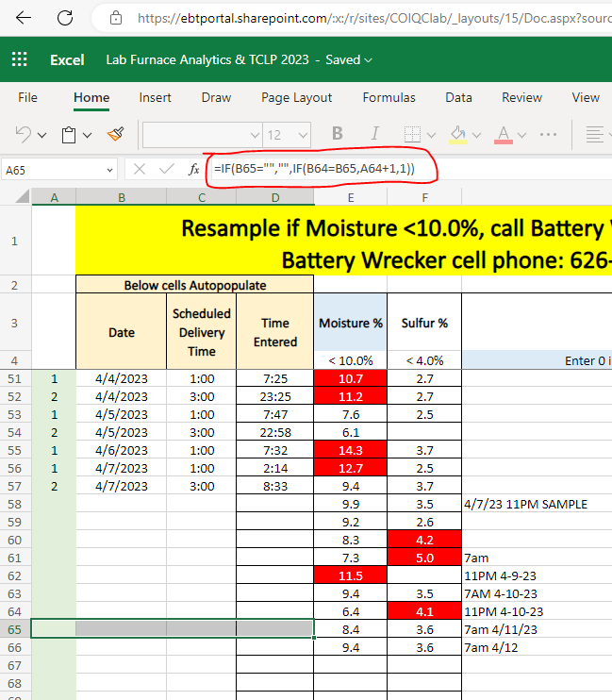Image resolution: width=612 pixels, height=700 pixels.
Task: Select the time entered cell 23:25
Action: pyautogui.click(x=275, y=396)
